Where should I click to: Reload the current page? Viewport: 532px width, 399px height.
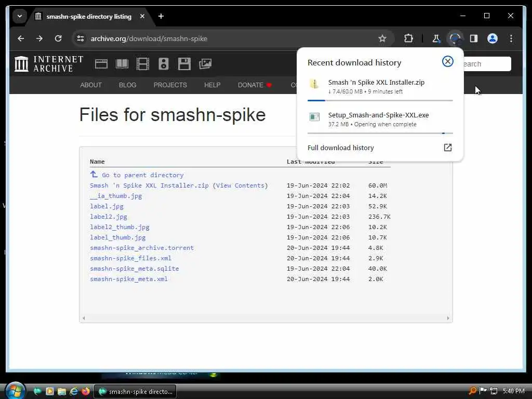coord(58,38)
